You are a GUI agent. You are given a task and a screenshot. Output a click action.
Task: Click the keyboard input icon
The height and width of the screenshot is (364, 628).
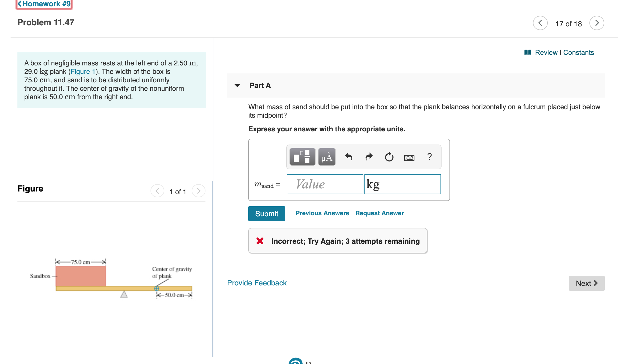click(409, 156)
